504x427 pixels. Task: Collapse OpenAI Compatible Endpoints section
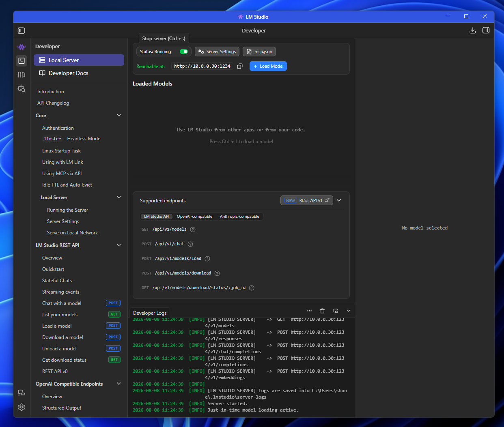[x=119, y=384]
